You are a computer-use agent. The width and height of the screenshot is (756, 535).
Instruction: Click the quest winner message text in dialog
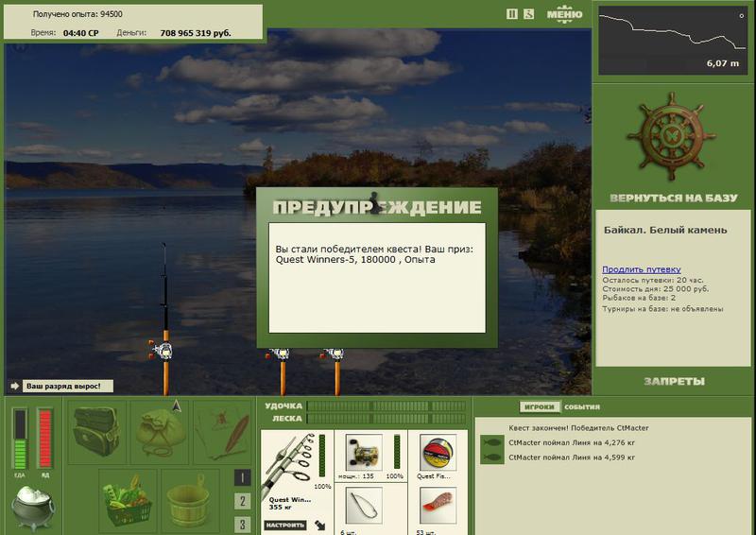point(374,254)
